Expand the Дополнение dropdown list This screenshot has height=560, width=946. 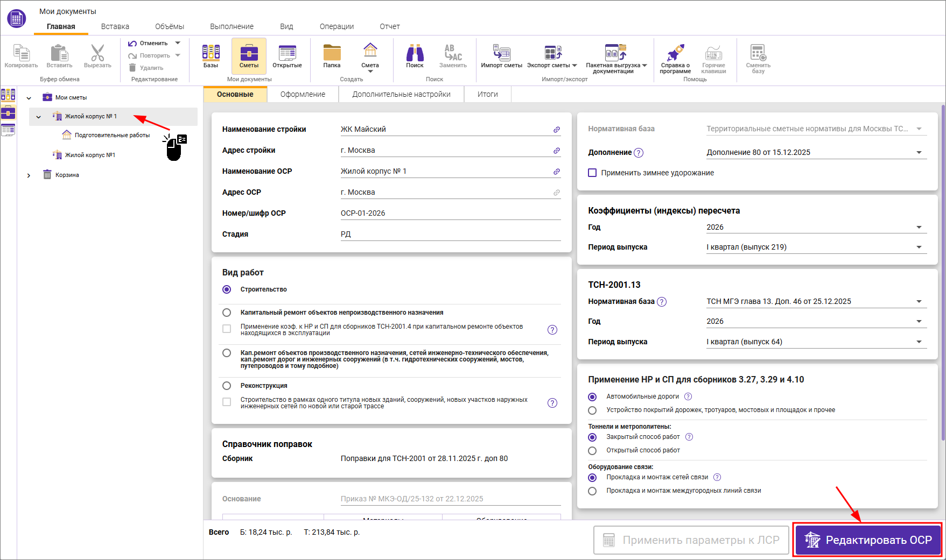[919, 153]
